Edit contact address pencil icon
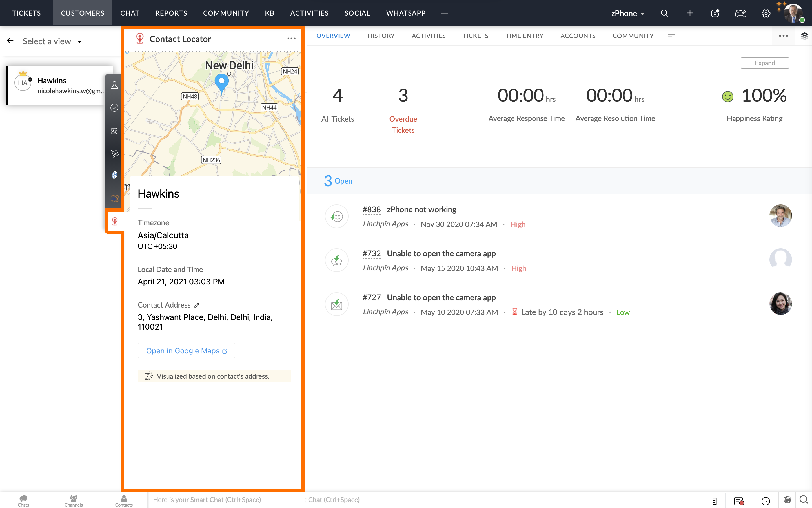Screen dimensions: 812x508 (197, 305)
